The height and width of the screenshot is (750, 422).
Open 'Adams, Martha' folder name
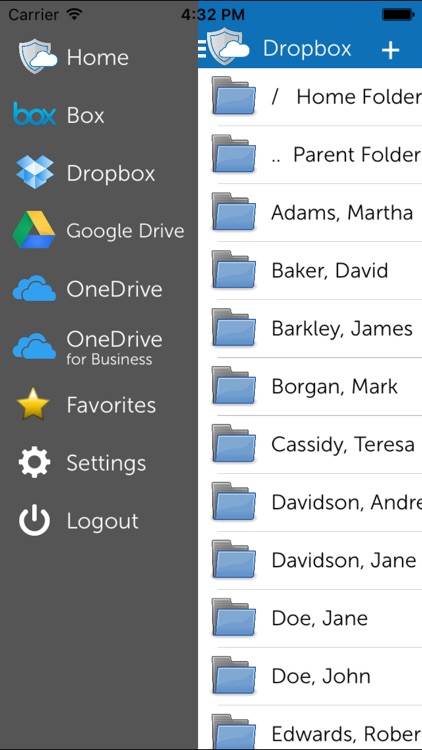[x=342, y=212]
